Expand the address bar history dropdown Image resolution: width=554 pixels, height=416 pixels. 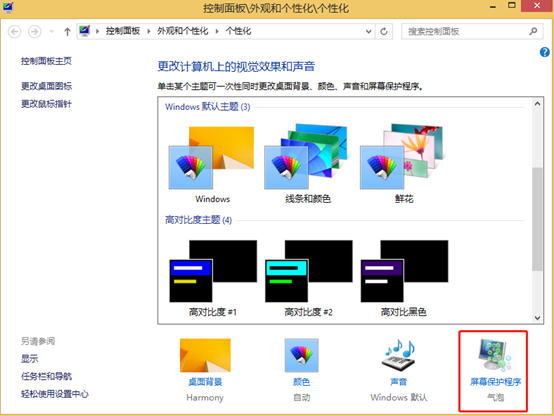368,31
